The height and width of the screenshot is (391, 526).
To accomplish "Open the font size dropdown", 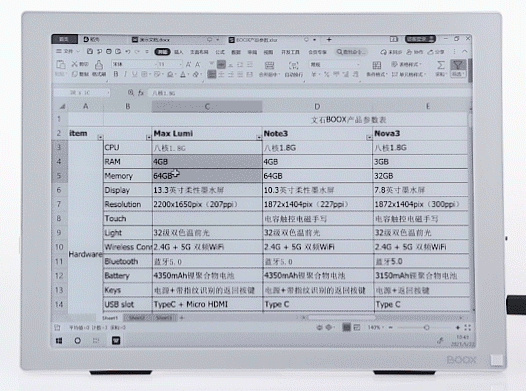I will point(180,64).
